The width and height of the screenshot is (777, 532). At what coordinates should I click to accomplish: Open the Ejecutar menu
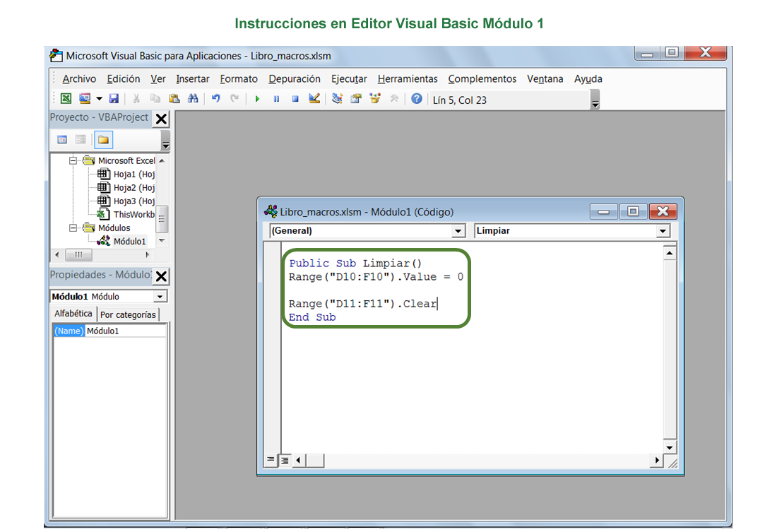point(350,79)
